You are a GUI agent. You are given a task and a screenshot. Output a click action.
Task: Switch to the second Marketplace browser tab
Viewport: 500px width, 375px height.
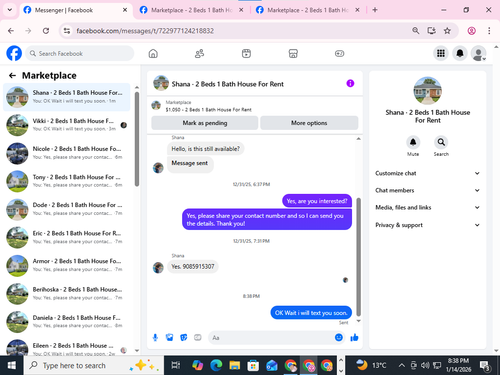click(x=191, y=10)
